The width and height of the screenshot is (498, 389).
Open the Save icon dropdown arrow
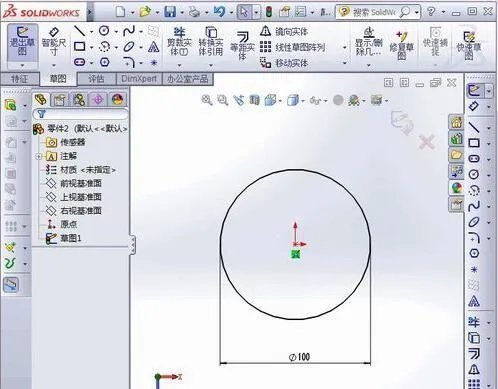(182, 13)
